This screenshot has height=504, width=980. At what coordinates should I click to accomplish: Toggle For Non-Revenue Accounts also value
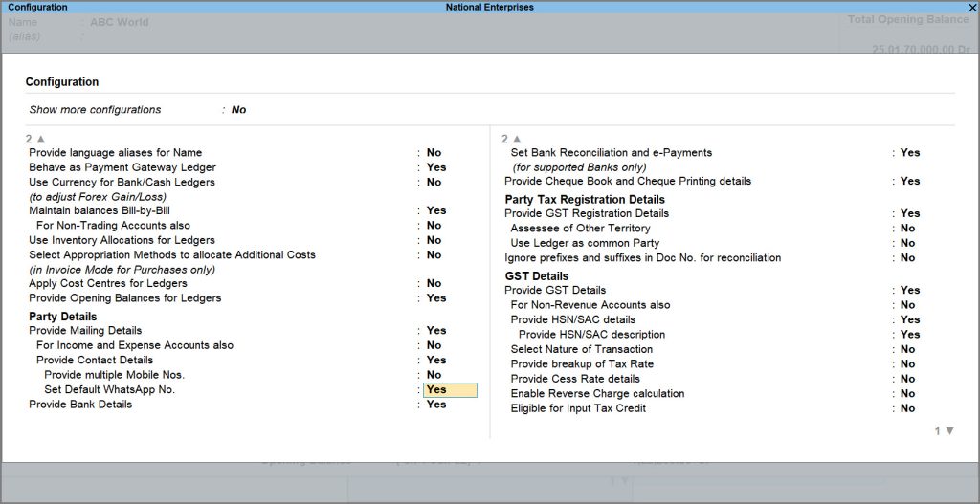907,305
